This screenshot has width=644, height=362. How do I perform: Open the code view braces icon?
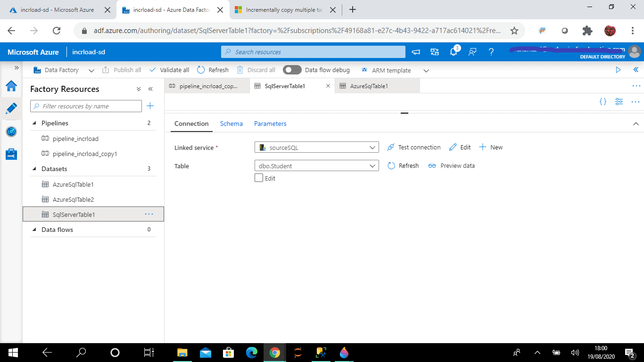point(603,101)
